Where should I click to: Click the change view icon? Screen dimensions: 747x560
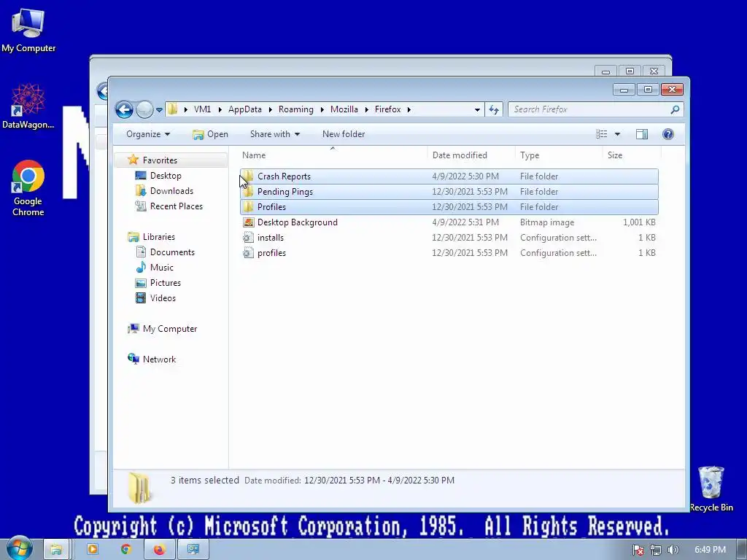point(602,134)
